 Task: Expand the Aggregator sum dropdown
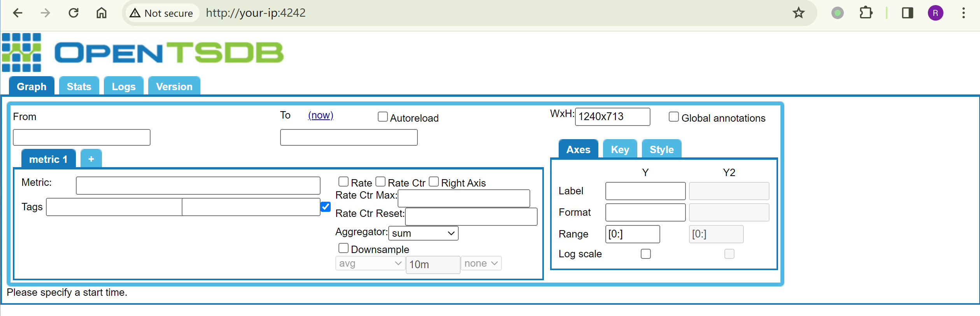coord(423,233)
